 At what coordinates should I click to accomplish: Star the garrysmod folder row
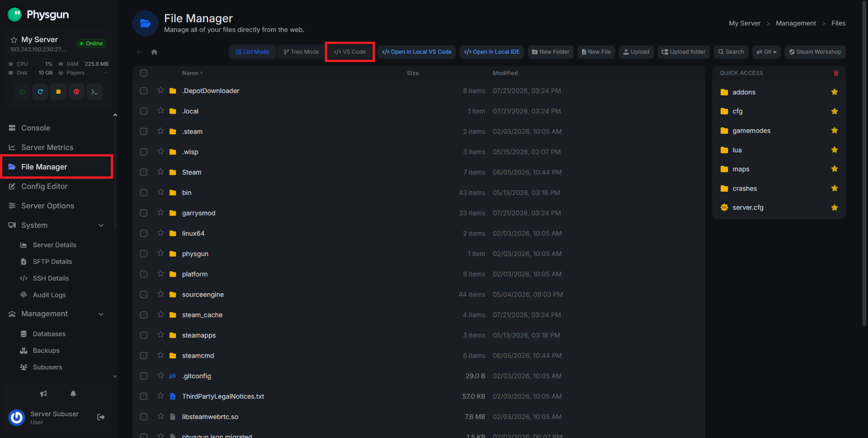[161, 213]
